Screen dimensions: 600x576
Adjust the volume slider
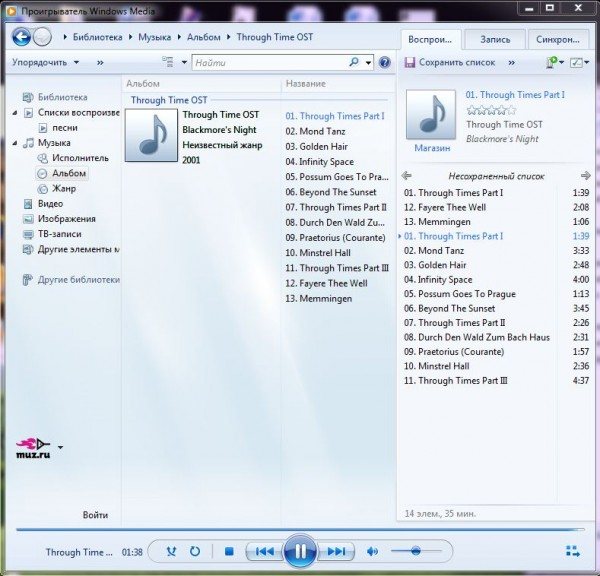[x=416, y=551]
